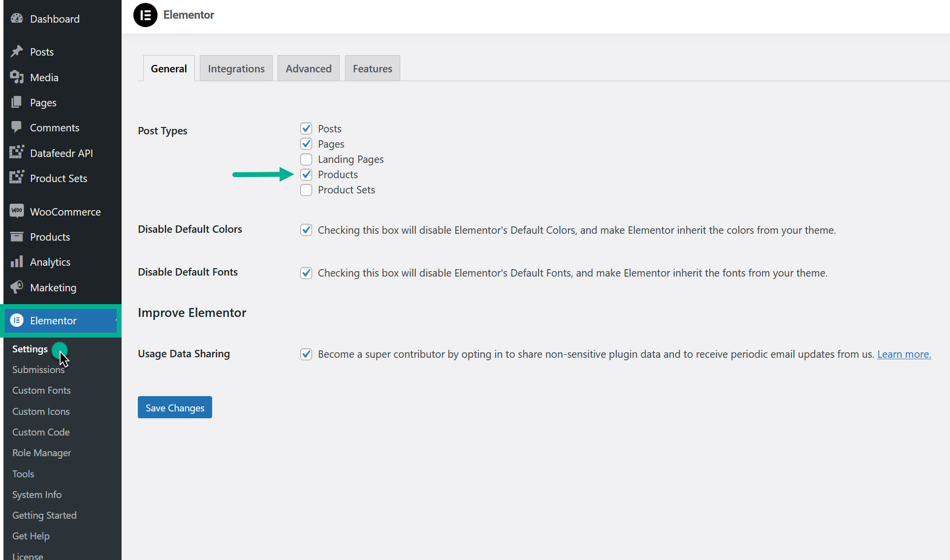Click the Datafeedr API icon

[17, 153]
